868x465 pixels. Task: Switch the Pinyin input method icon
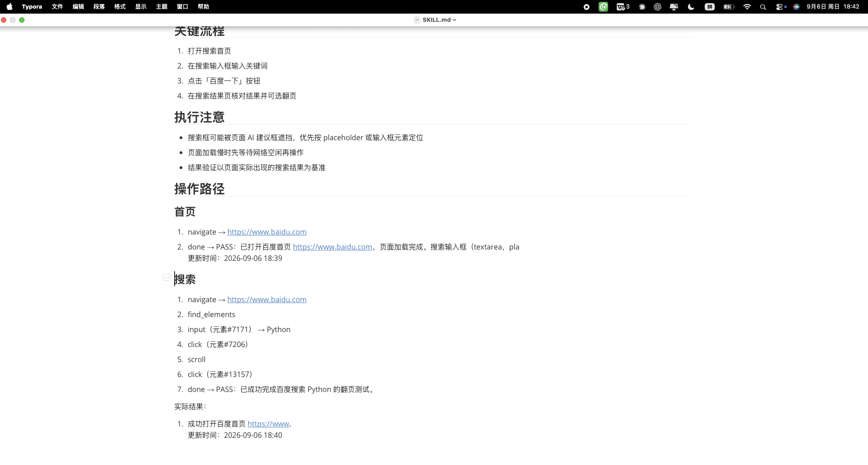click(710, 7)
